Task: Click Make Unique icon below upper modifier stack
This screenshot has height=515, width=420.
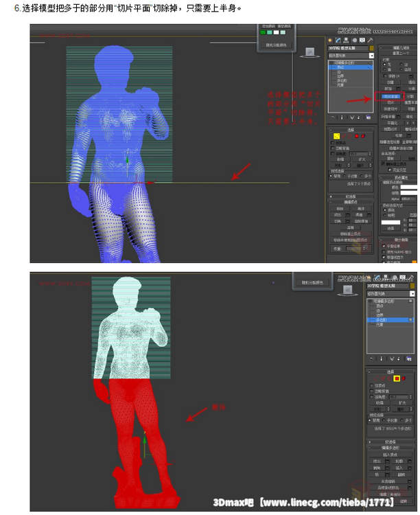Action: [x=352, y=117]
